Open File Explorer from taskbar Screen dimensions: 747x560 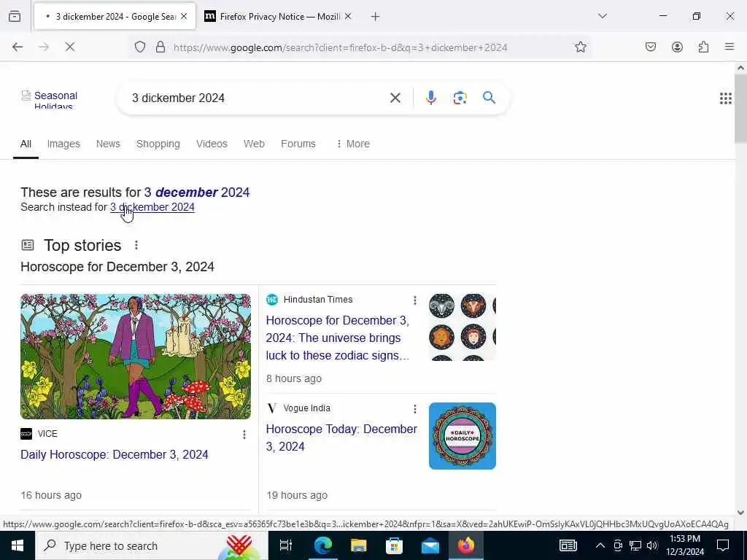pos(358,545)
